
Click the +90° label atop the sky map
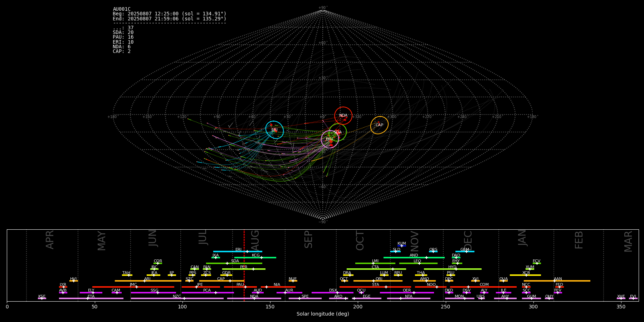coord(323,8)
